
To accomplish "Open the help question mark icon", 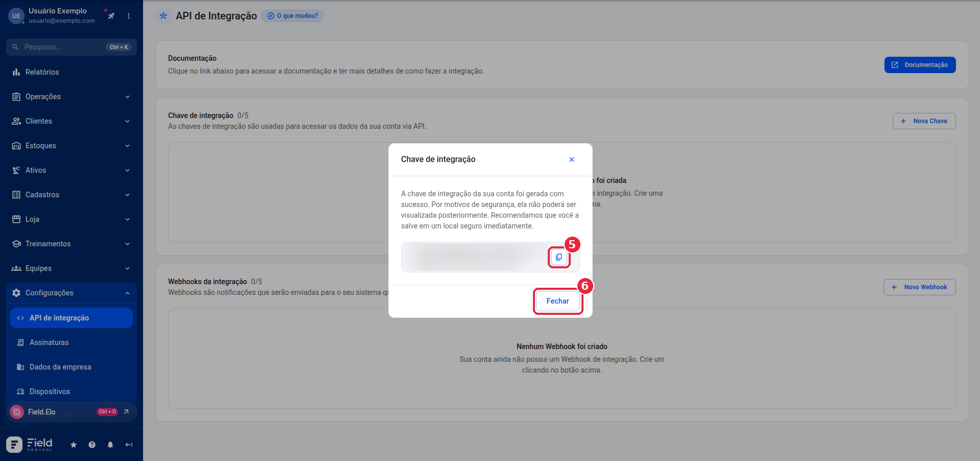I will (x=92, y=445).
